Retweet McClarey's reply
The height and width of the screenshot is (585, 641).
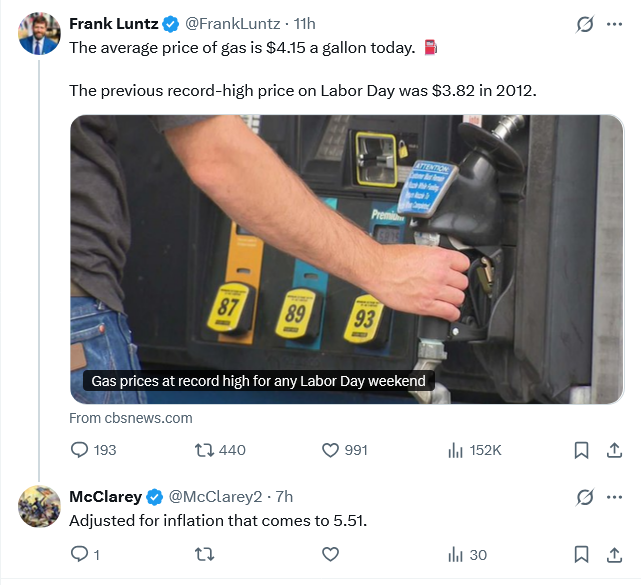tap(204, 555)
